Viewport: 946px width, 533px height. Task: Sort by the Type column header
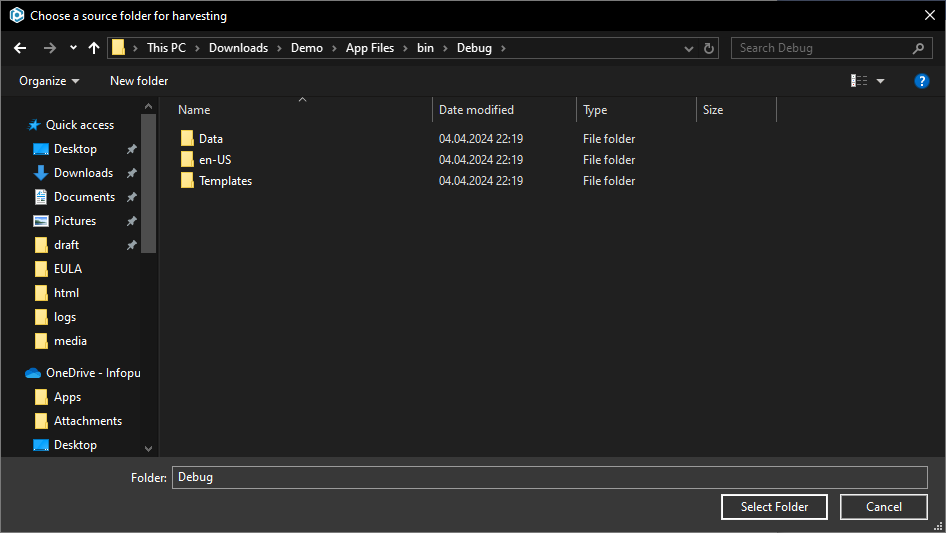point(595,110)
